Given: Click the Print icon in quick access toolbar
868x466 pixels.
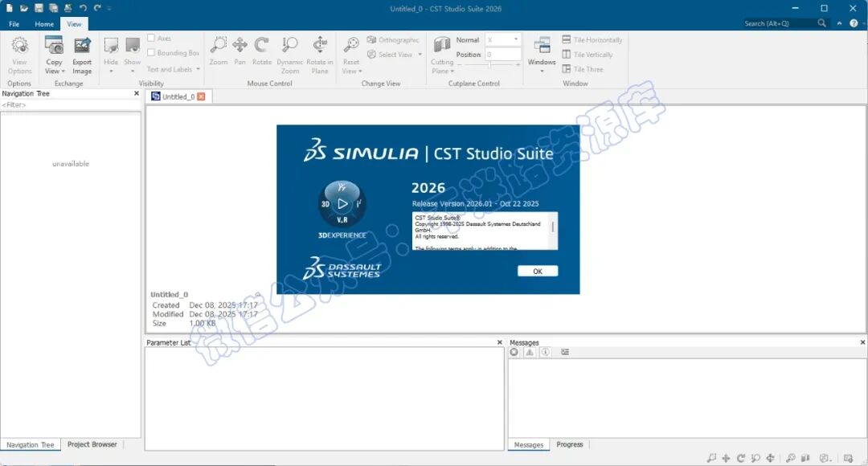Looking at the screenshot, I should pyautogui.click(x=68, y=8).
